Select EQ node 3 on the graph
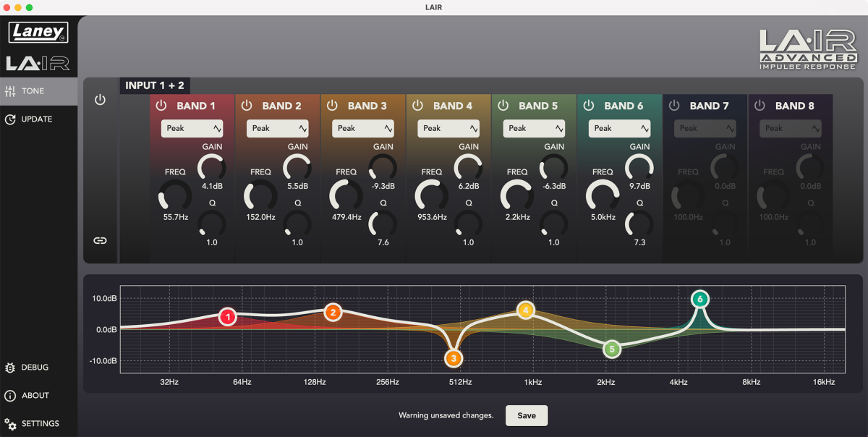The width and height of the screenshot is (868, 437). click(x=454, y=358)
